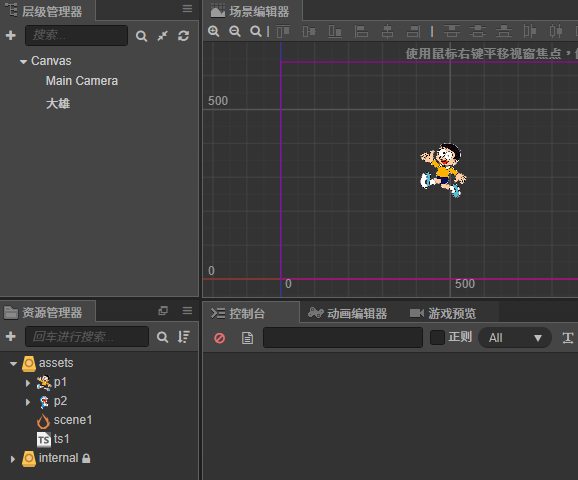Align selected nodes to right edge

[413, 31]
